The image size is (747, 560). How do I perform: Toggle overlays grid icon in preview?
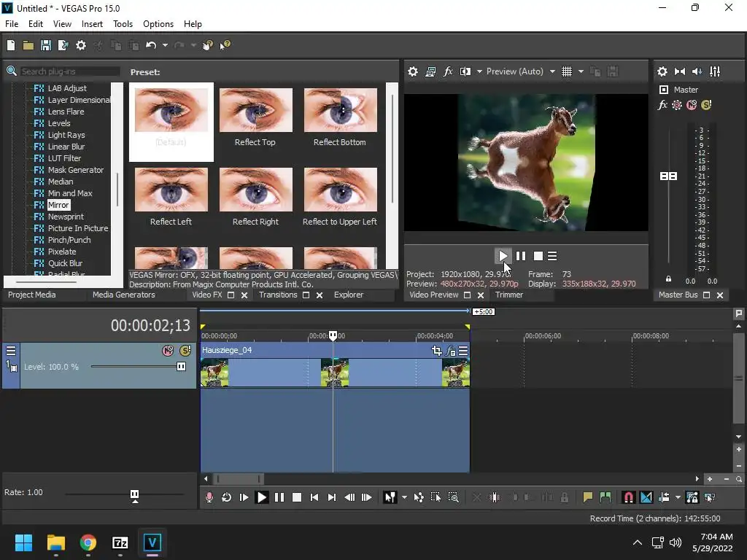pyautogui.click(x=566, y=71)
